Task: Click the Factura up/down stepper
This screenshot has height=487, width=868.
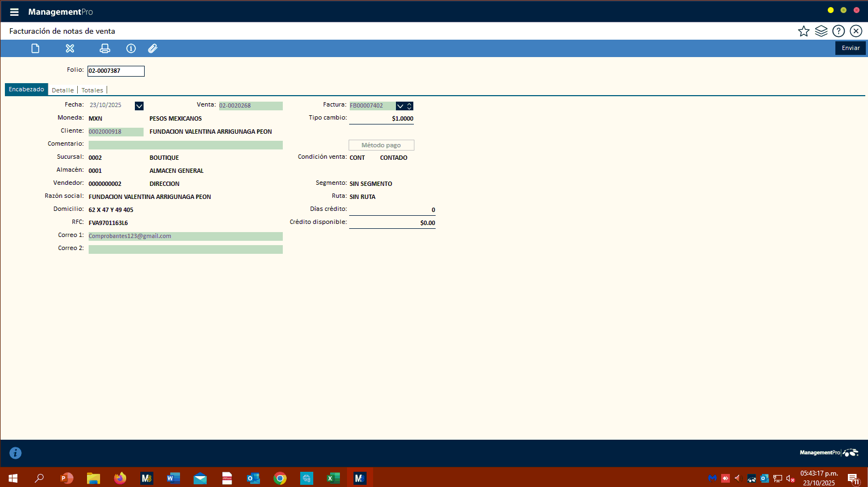Action: 410,106
